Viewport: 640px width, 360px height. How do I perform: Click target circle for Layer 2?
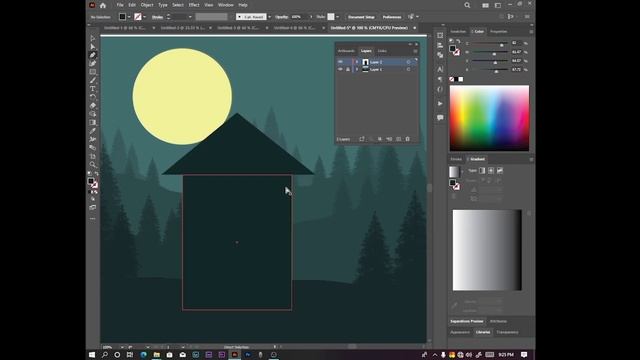(x=408, y=62)
